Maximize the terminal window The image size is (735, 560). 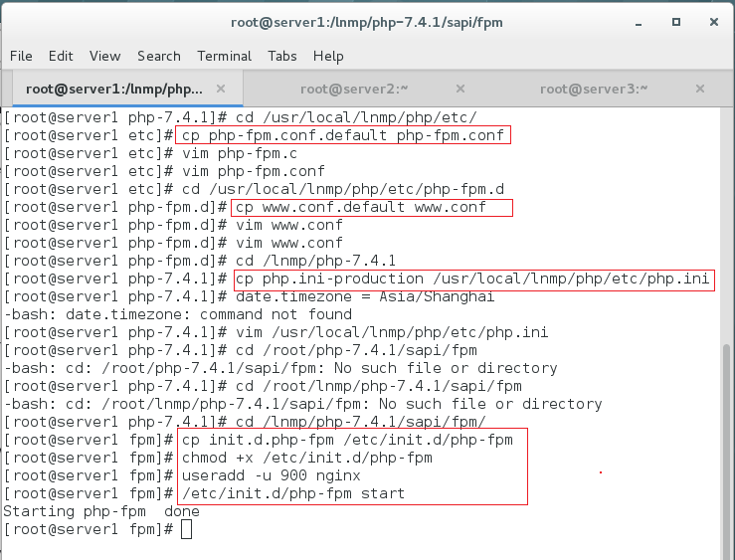pos(676,22)
